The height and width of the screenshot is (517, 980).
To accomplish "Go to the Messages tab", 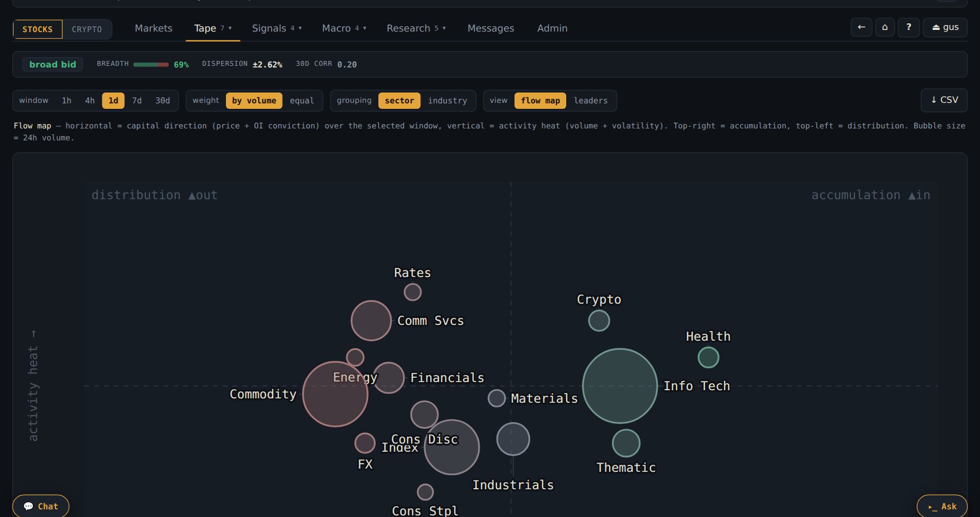I will 491,28.
